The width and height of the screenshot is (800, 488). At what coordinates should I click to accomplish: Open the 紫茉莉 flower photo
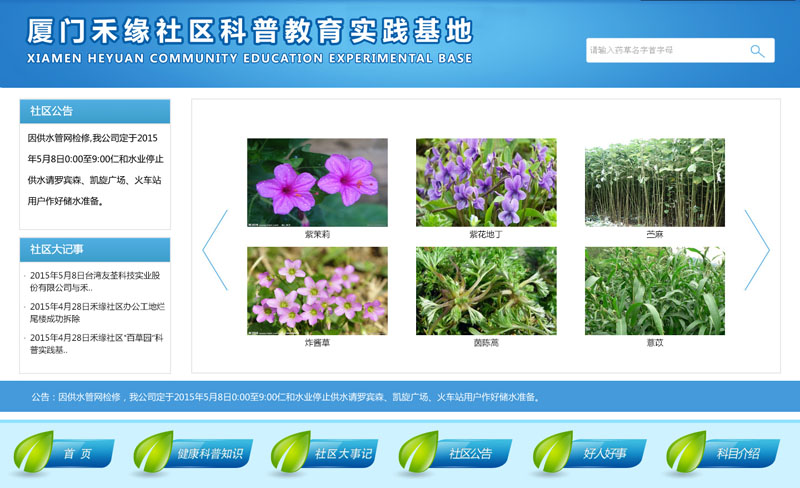[x=317, y=182]
